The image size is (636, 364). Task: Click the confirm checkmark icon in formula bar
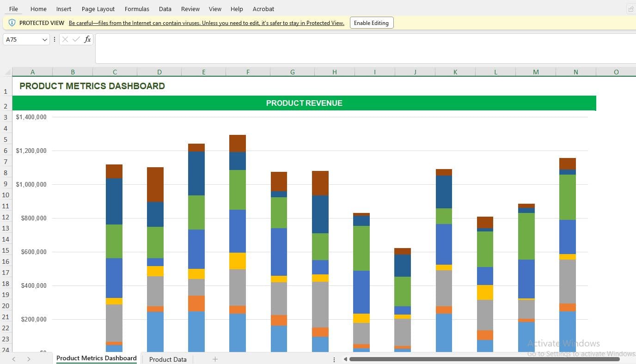click(x=76, y=39)
